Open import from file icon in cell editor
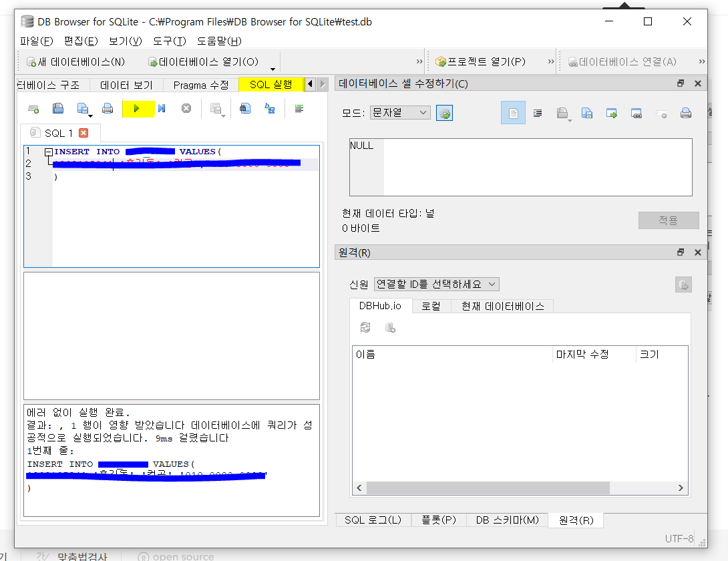This screenshot has width=728, height=561. [x=563, y=113]
